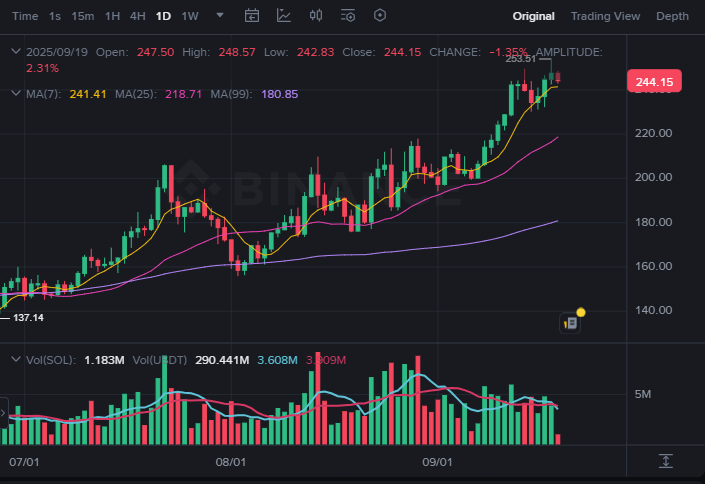Image resolution: width=705 pixels, height=484 pixels.
Task: Select the 1D time interval
Action: click(x=162, y=16)
